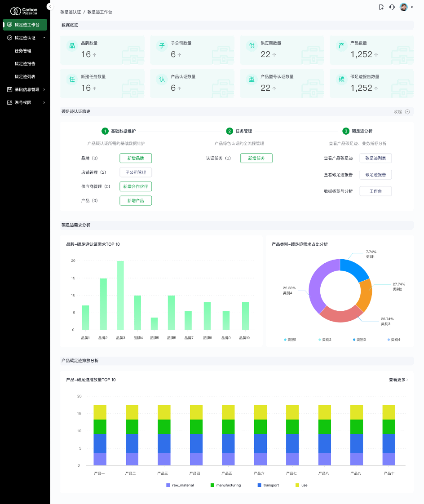The width and height of the screenshot is (424, 504).
Task: Open 碳足迹列表 in the sidebar
Action: (x=25, y=76)
